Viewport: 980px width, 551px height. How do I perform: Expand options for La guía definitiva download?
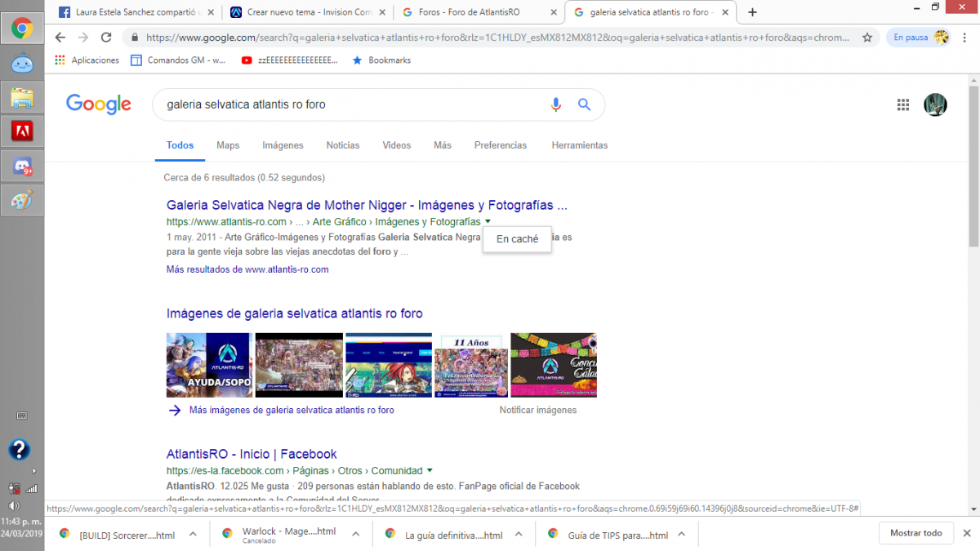(519, 534)
